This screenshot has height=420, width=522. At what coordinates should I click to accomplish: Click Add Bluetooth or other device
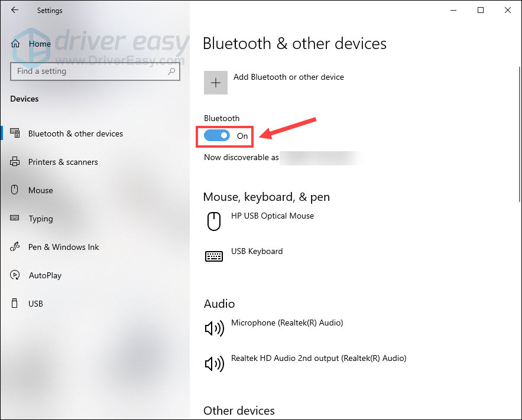pos(288,77)
